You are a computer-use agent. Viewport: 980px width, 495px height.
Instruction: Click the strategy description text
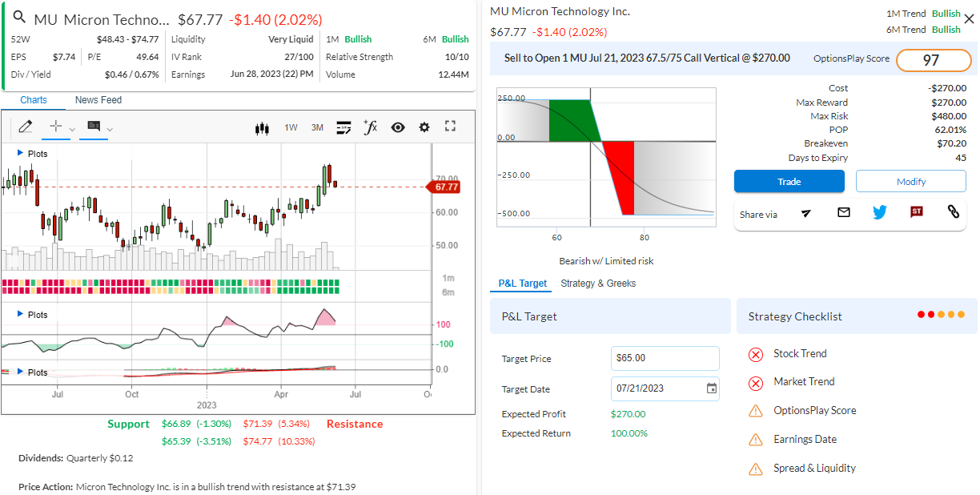coord(647,58)
